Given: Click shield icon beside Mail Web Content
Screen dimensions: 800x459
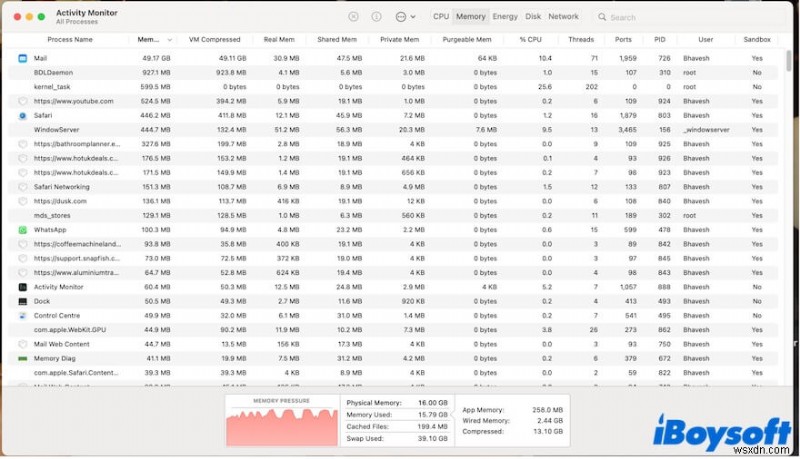Looking at the screenshot, I should click(22, 344).
